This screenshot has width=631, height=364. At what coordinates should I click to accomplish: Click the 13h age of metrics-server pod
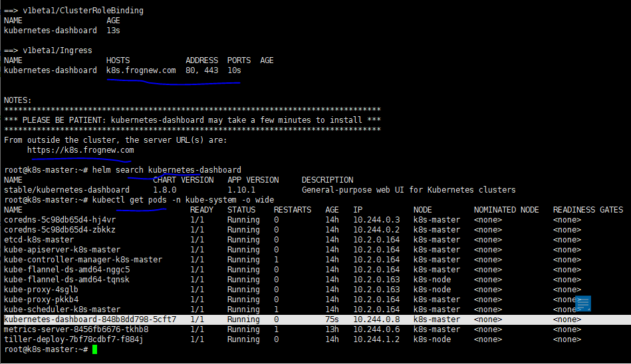coord(332,329)
